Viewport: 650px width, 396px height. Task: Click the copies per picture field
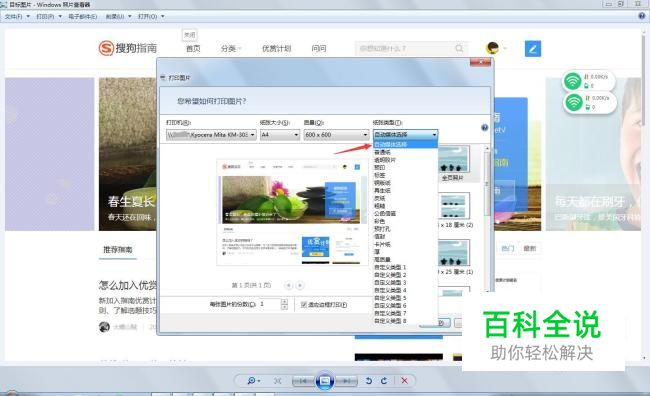pyautogui.click(x=270, y=304)
